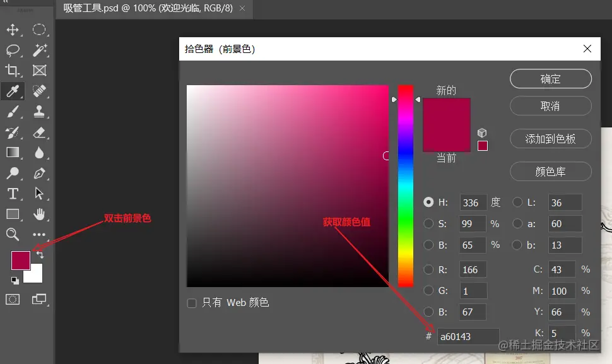Open the 颜色库 color library

pos(550,172)
